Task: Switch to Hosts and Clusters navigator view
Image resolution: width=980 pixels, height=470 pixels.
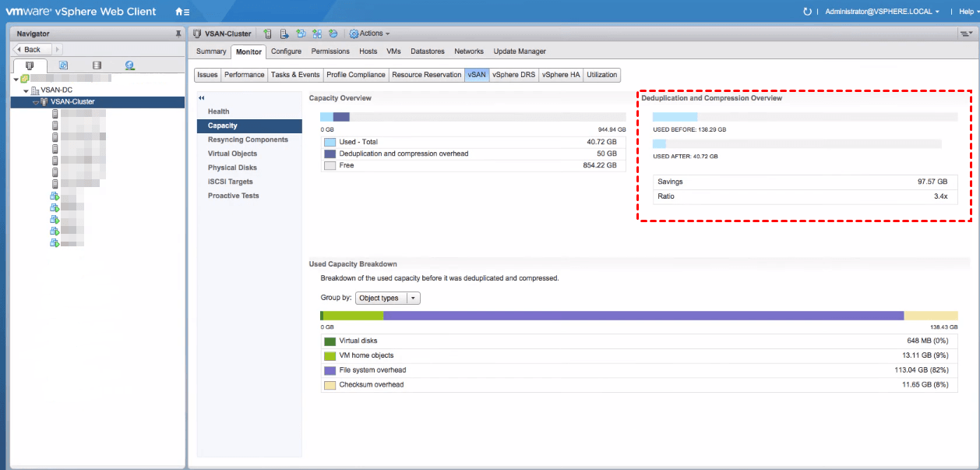Action: (30, 66)
